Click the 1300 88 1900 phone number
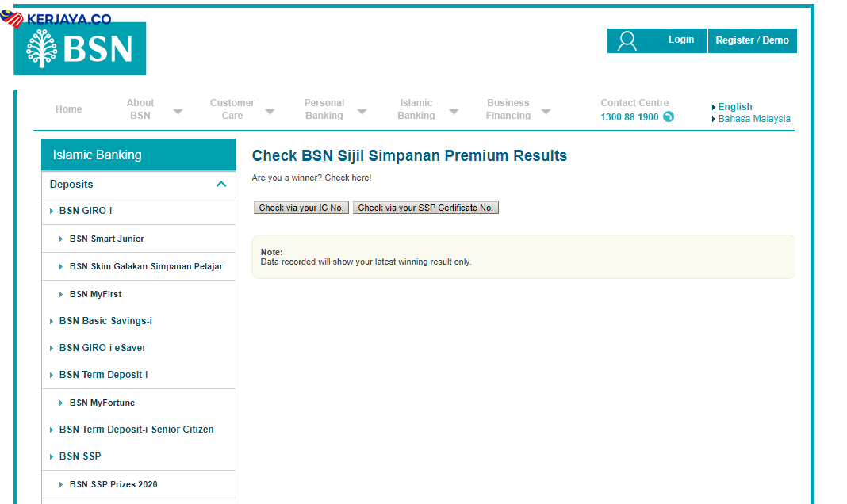The width and height of the screenshot is (847, 504). [630, 117]
